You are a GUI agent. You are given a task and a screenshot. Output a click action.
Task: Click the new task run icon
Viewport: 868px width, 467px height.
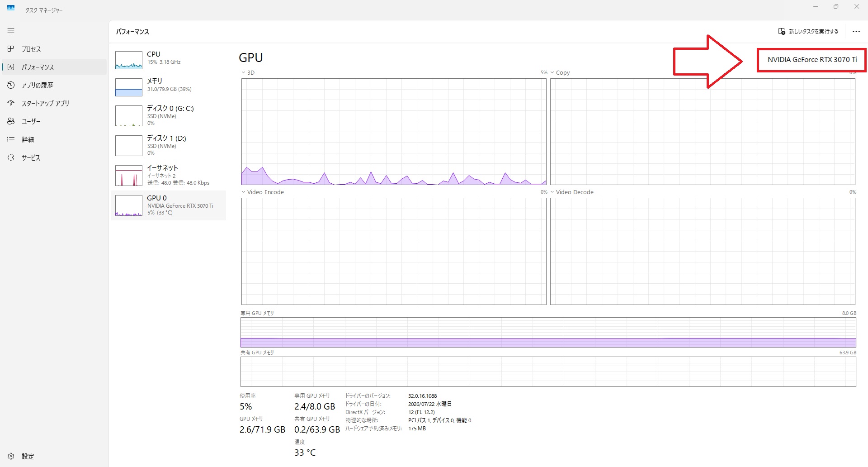pos(782,31)
